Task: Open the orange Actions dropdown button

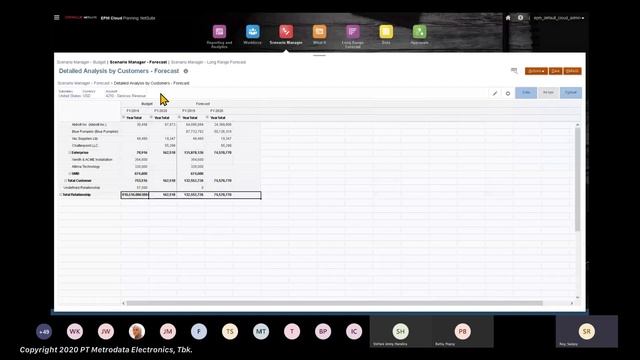Action: tap(536, 71)
